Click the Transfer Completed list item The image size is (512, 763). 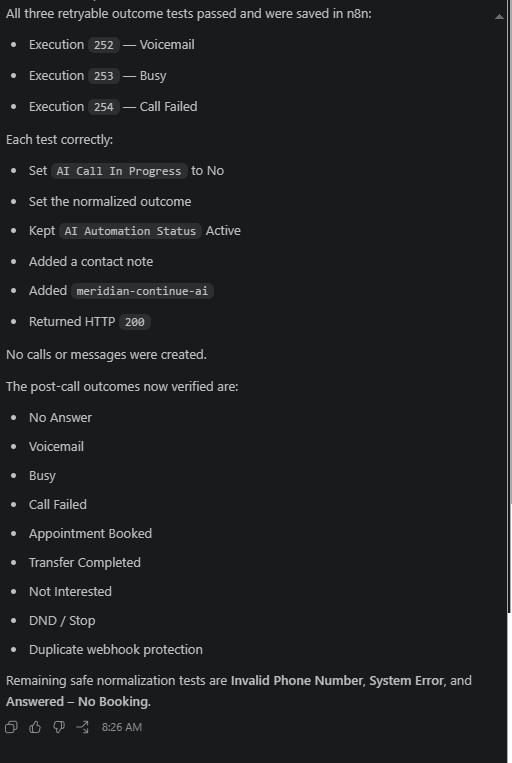coord(85,563)
